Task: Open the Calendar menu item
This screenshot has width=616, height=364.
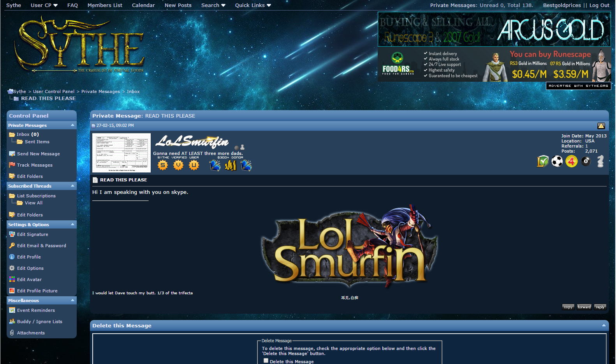Action: coord(143,5)
